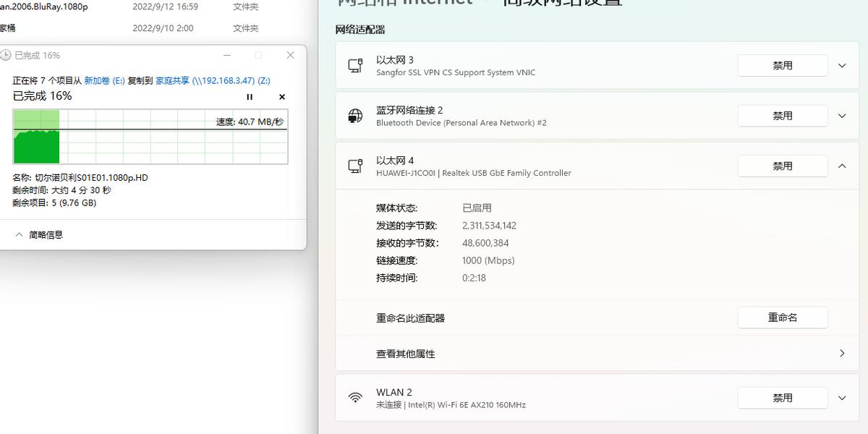Screen dimensions: 868x434
Task: Disable the WLAN 2 adapter
Action: [783, 397]
